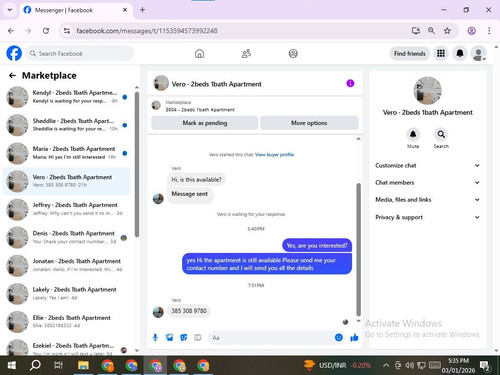This screenshot has height=375, width=500.
Task: Open Chrome zoom magnifier icon in address bar
Action: point(431,31)
